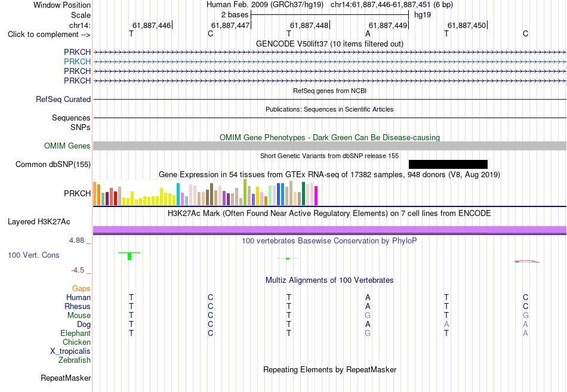Click the 4.88 upper scale value
Image resolution: width=567 pixels, height=392 pixels.
point(76,240)
